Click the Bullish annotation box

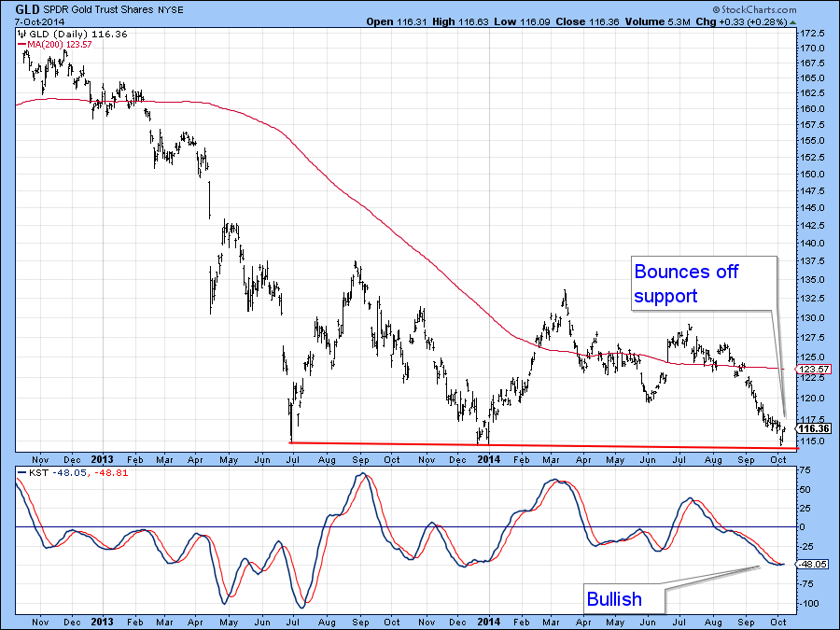(x=624, y=598)
